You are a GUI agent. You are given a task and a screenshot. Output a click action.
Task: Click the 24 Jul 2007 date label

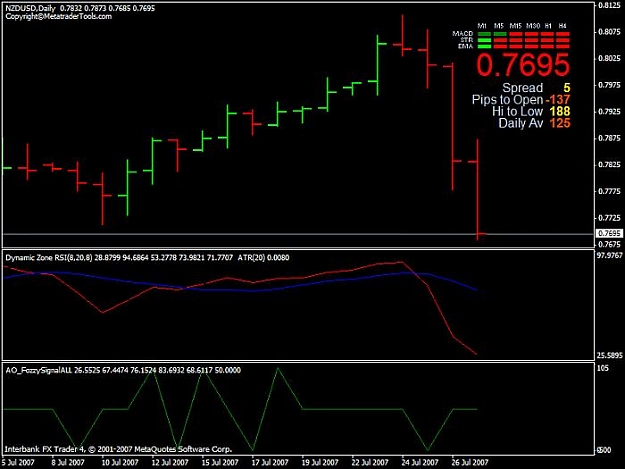420,463
